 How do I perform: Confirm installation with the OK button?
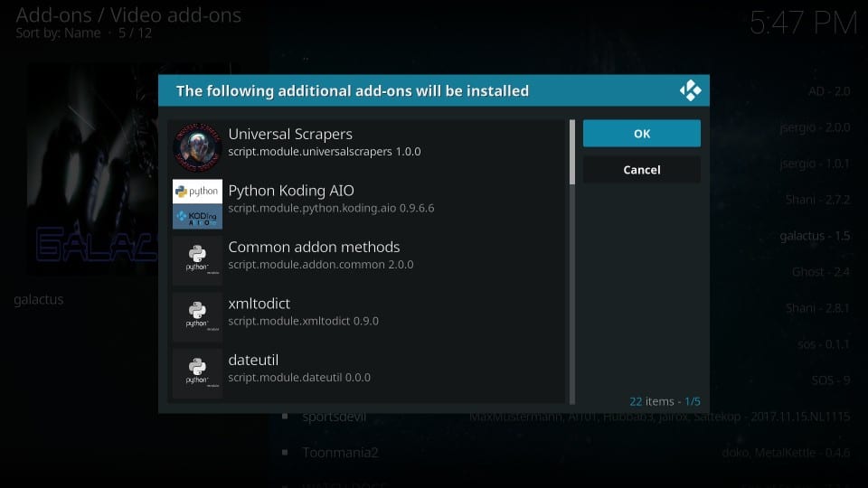coord(642,134)
